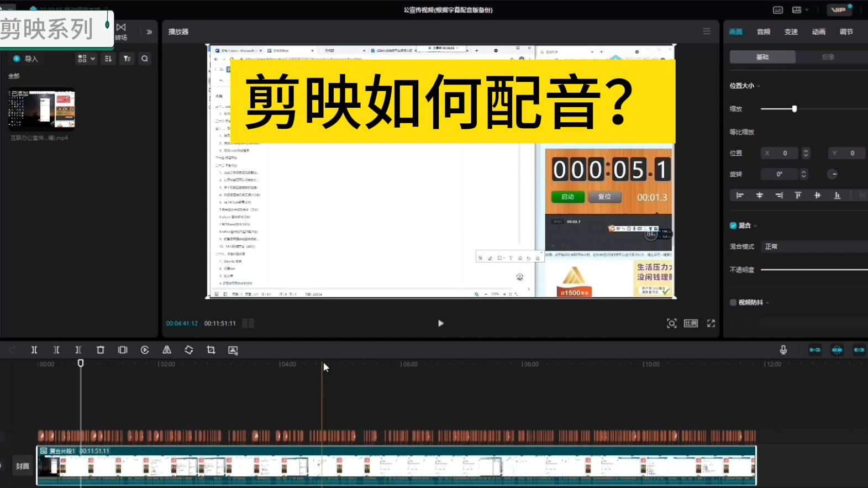868x488 pixels.
Task: Click the position Y input field
Action: [847, 153]
